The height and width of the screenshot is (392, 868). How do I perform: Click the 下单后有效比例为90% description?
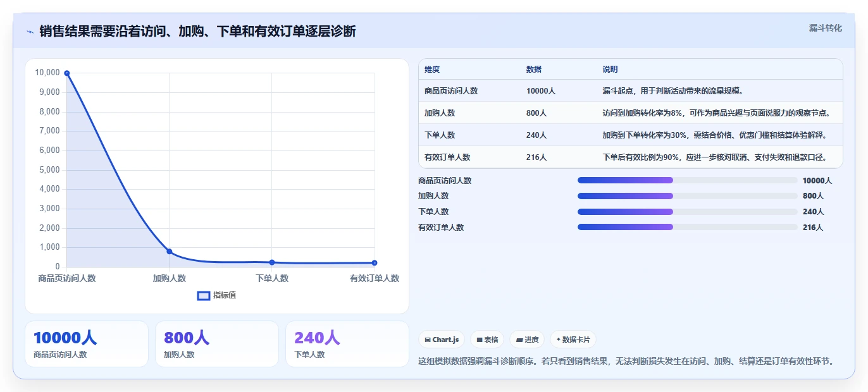click(x=715, y=157)
